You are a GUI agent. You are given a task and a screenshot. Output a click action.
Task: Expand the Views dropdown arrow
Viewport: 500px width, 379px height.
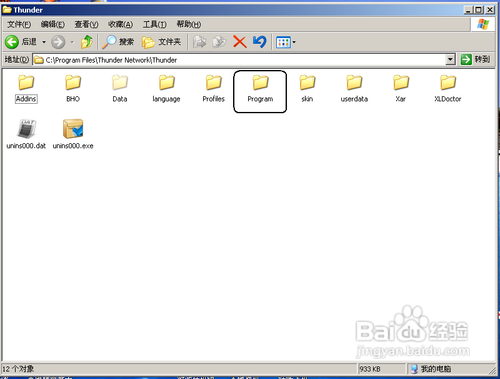tap(294, 42)
